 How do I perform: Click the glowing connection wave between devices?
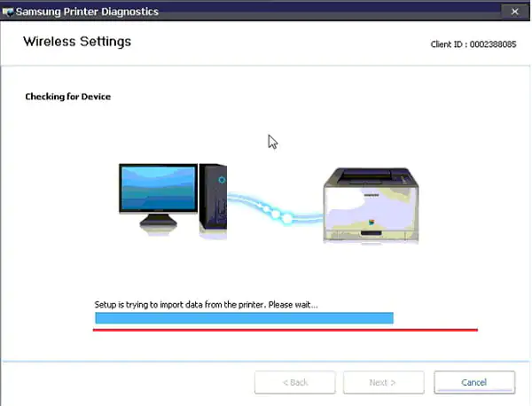[275, 209]
